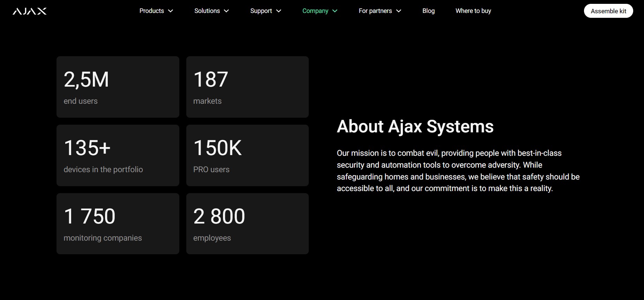
Task: Click the "monitoring companies" label
Action: [103, 238]
